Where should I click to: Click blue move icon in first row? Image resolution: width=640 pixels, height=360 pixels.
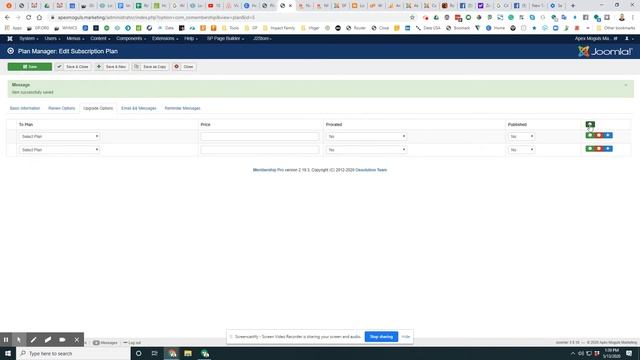608,135
